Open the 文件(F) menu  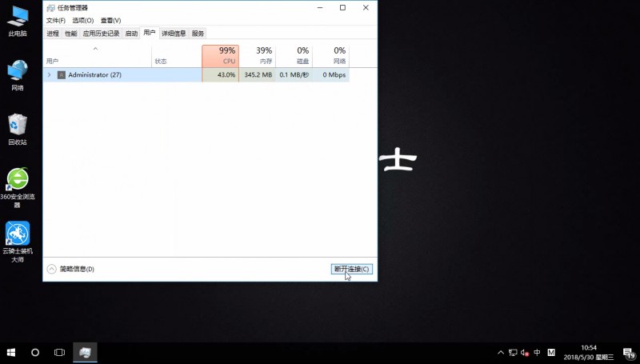56,21
